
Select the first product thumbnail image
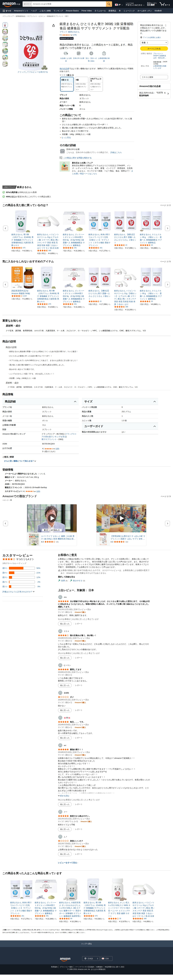5,25
